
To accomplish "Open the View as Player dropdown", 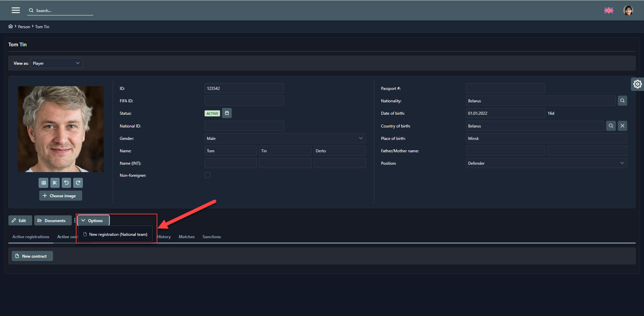I will 56,63.
